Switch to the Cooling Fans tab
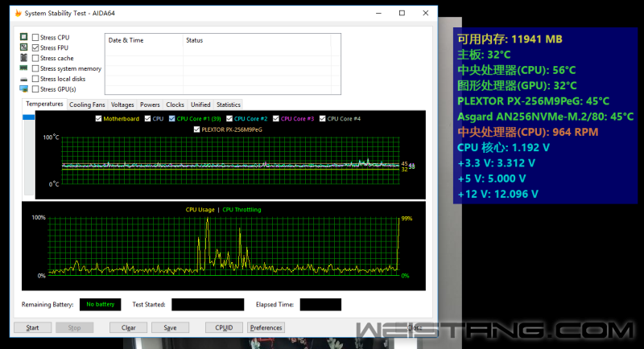Image resolution: width=644 pixels, height=349 pixels. (87, 105)
